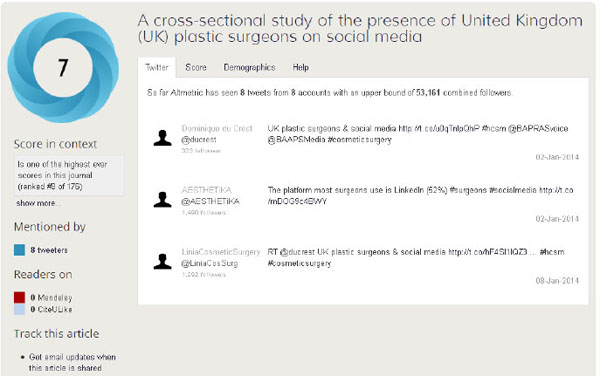Select the Help tab
Viewport: 600px width, 376px height.
[301, 67]
